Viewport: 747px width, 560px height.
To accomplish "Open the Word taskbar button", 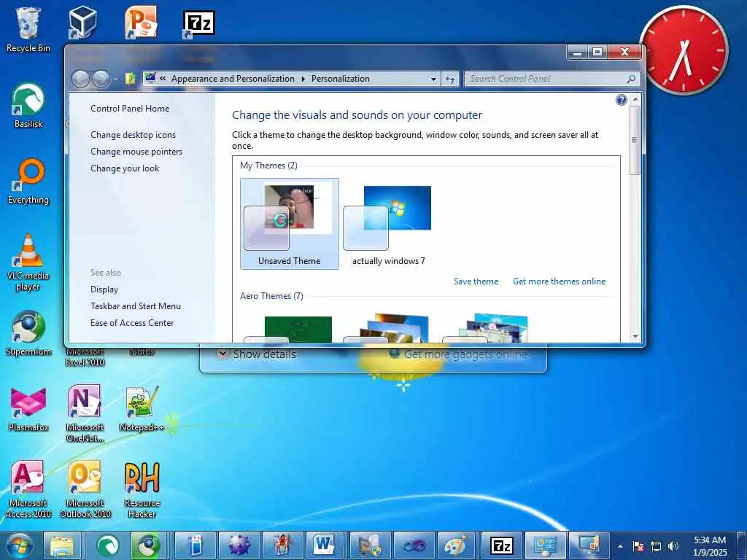I will [x=324, y=545].
